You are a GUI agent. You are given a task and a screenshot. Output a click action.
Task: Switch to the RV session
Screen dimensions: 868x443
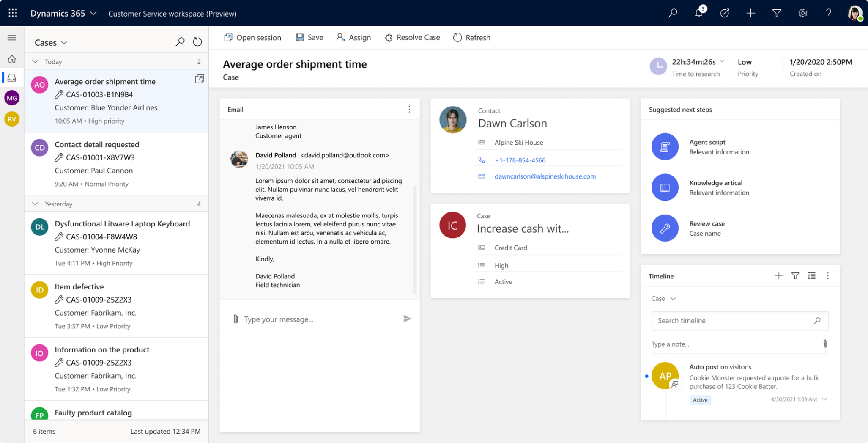point(12,119)
